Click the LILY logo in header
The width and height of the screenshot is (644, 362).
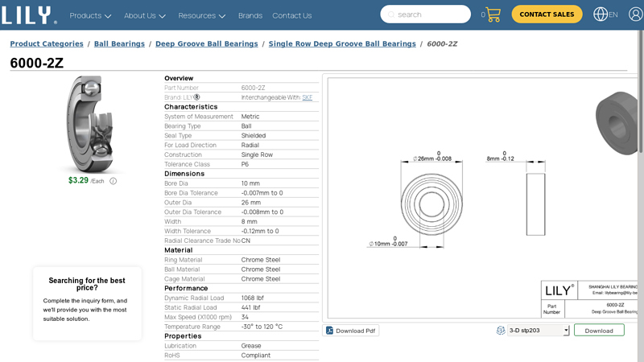pos(29,14)
